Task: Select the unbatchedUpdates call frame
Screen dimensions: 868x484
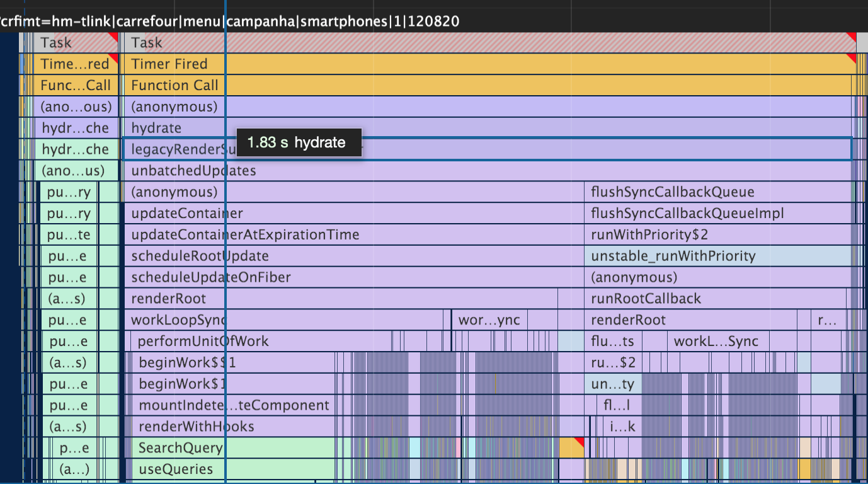Action: pyautogui.click(x=488, y=171)
